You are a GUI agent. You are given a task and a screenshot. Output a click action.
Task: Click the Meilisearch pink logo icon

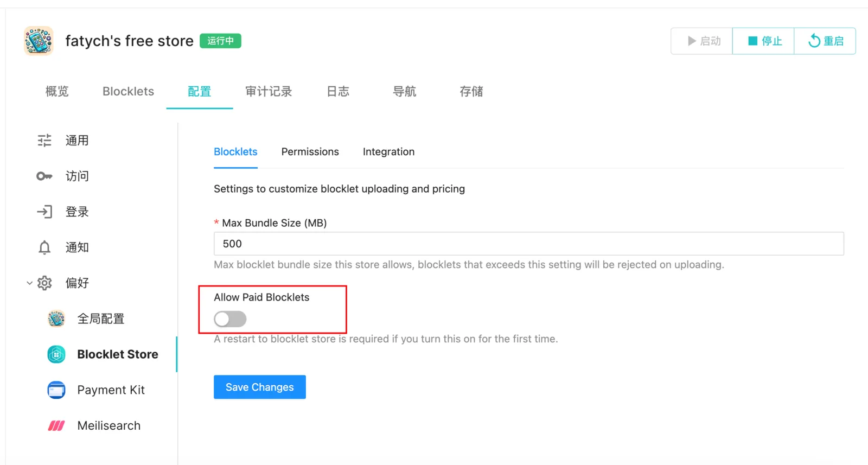56,426
